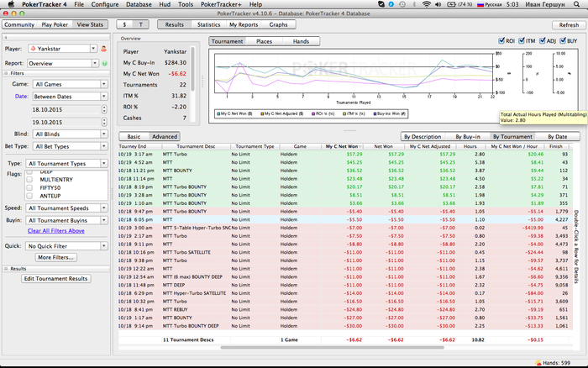Open the Wi-Fi status menu
The image size is (588, 368).
[x=427, y=4]
